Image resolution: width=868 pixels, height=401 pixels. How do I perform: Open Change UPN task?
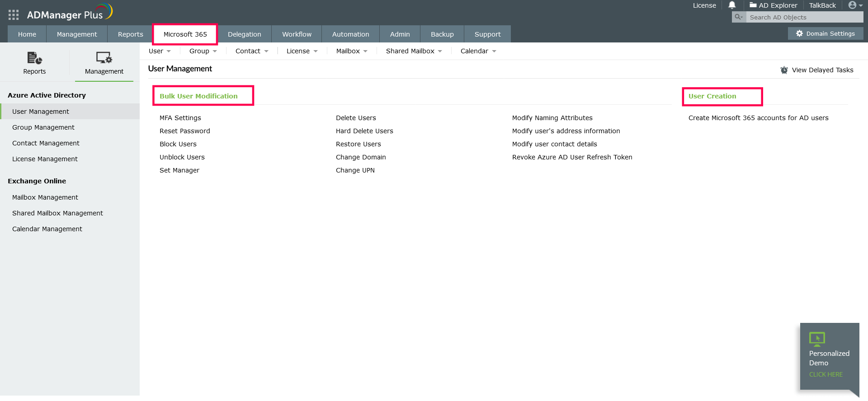pyautogui.click(x=355, y=170)
